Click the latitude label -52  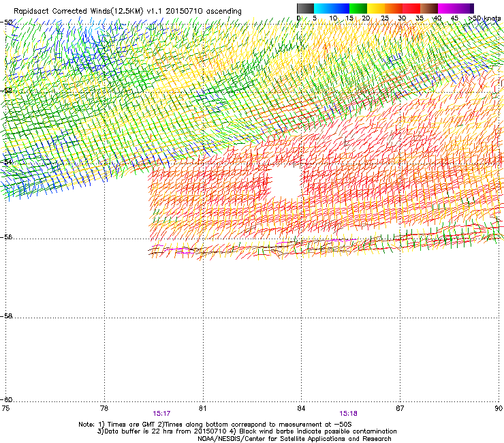[x=6, y=90]
